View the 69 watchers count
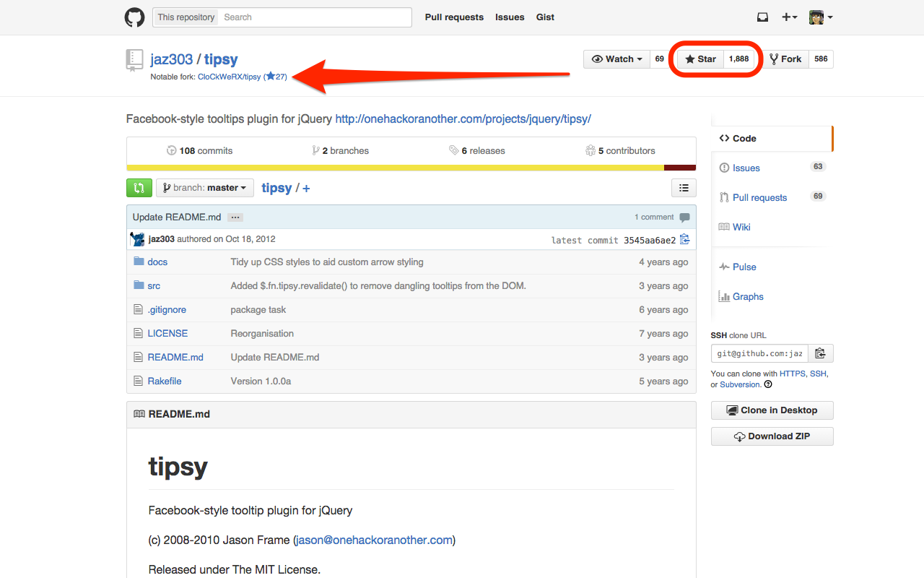Viewport: 924px width, 578px height. pyautogui.click(x=659, y=59)
